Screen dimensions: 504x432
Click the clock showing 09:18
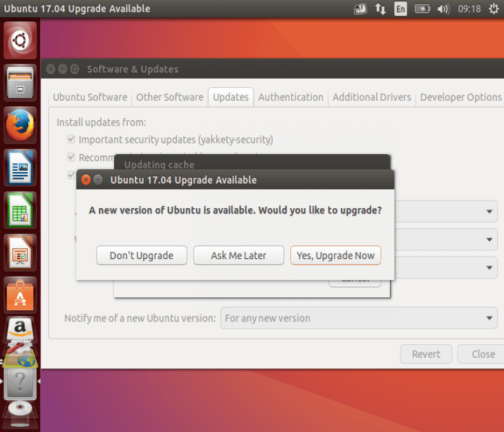pos(469,9)
